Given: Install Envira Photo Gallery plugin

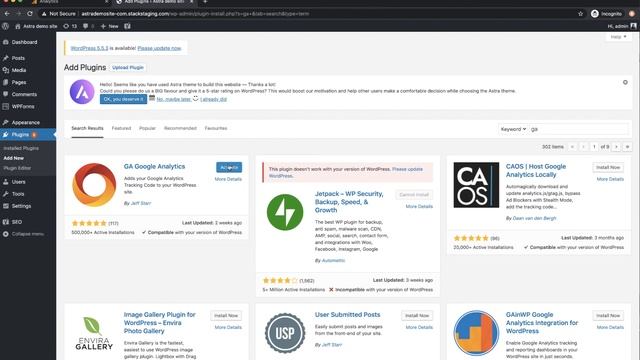Looking at the screenshot, I should 226,316.
